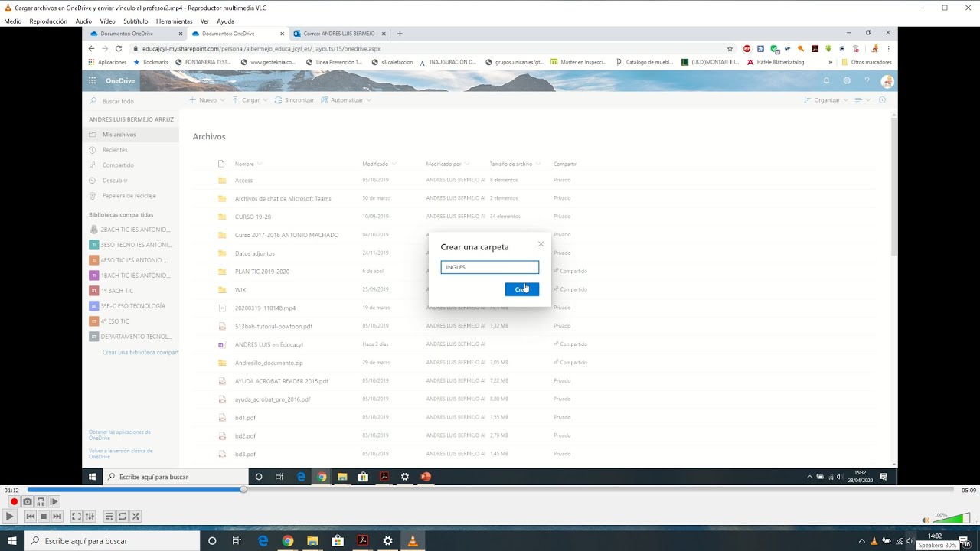Screen dimensions: 980x551
Task: Jump to previous media in VLC
Action: [31, 517]
